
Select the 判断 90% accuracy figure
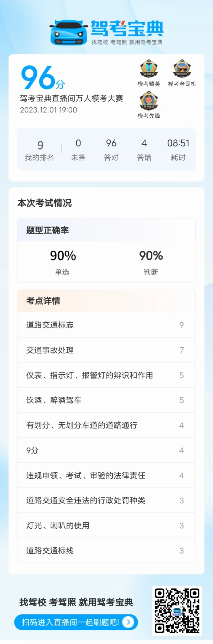tap(151, 256)
